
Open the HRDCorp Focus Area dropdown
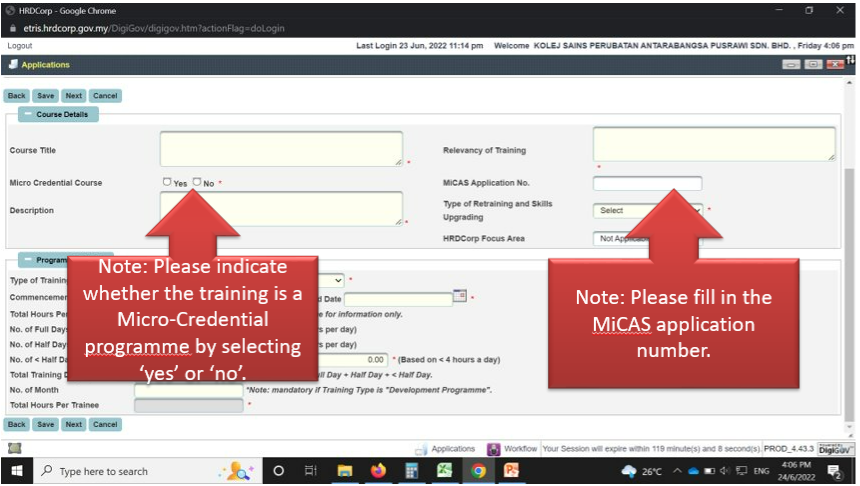coord(647,239)
